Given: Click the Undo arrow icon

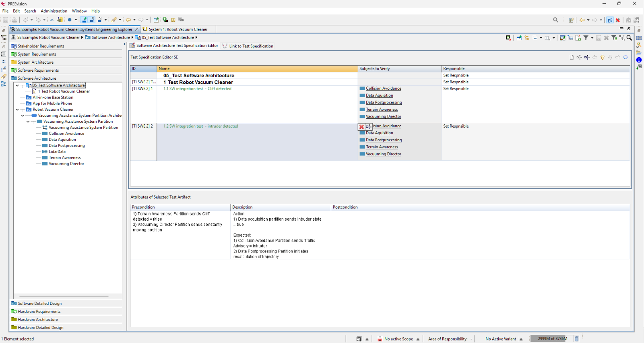Looking at the screenshot, I should [26, 20].
